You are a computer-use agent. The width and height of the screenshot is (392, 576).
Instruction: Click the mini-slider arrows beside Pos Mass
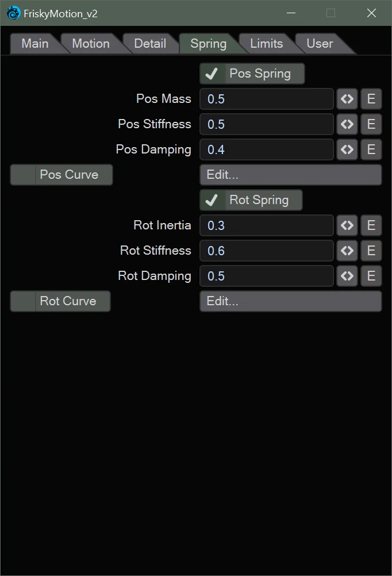pyautogui.click(x=347, y=99)
